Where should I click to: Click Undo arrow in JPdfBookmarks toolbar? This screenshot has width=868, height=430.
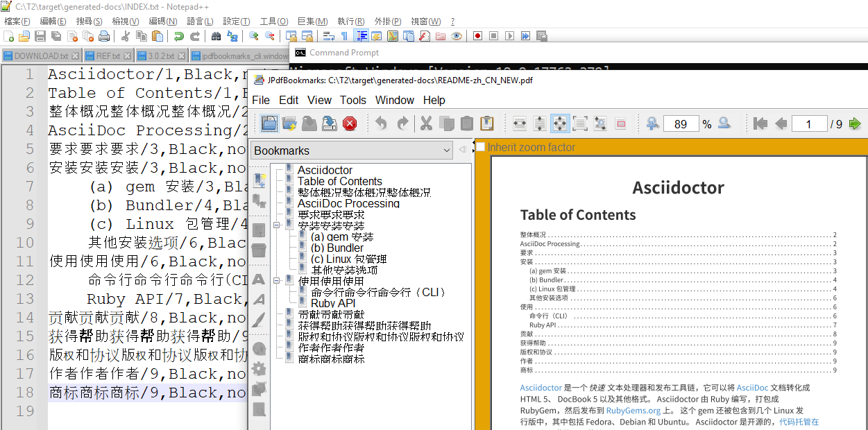click(381, 123)
